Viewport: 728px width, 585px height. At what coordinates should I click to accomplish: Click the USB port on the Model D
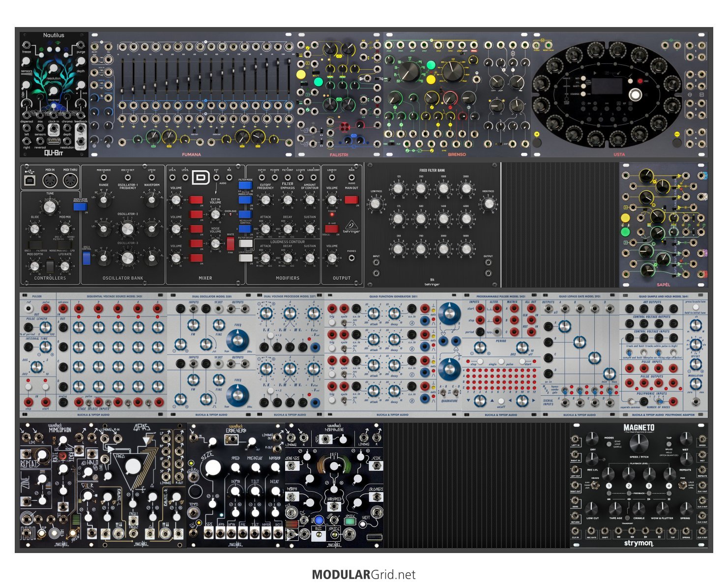29,180
